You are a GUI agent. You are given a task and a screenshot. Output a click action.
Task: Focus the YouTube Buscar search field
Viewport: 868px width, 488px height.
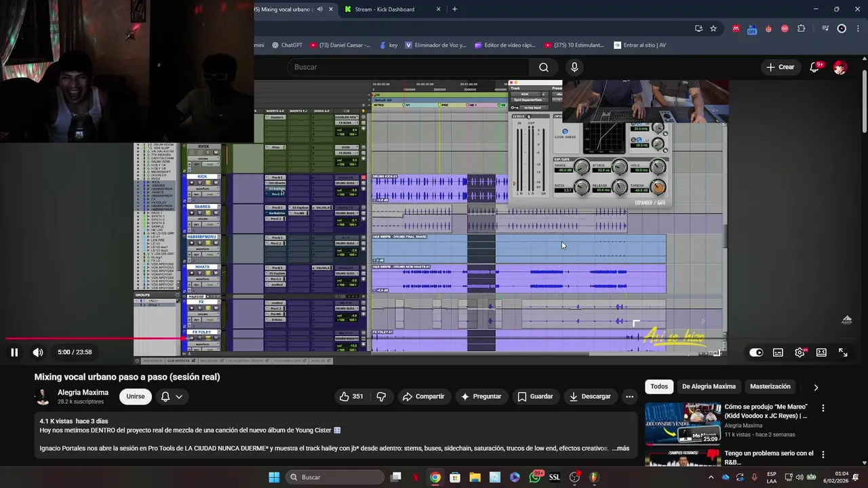coord(410,67)
